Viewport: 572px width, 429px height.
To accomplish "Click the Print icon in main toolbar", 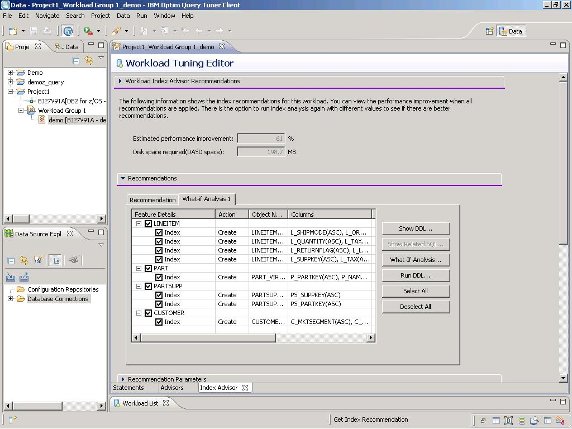I will click(x=47, y=31).
